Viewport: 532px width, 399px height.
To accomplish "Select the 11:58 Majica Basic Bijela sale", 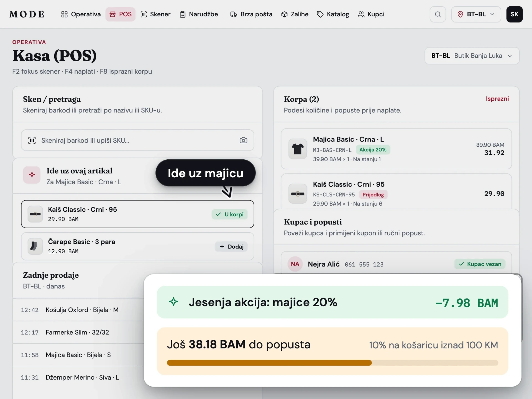I will (x=78, y=355).
